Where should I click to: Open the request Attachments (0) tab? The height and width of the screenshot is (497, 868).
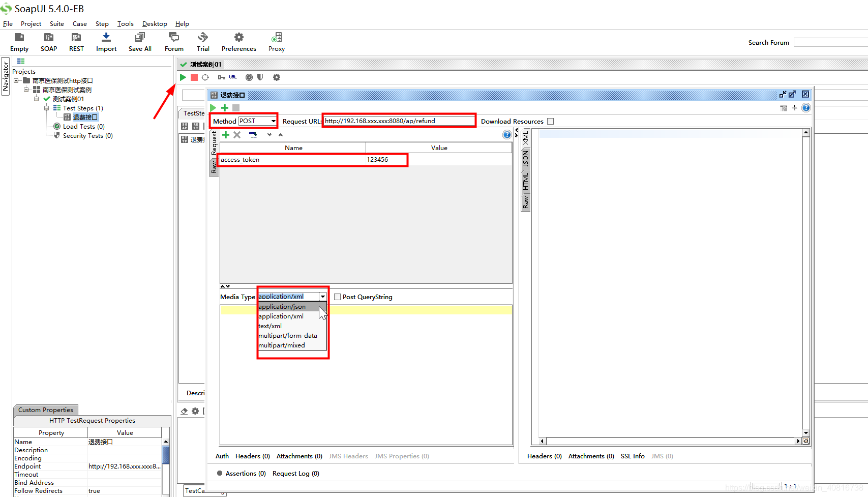pos(299,456)
